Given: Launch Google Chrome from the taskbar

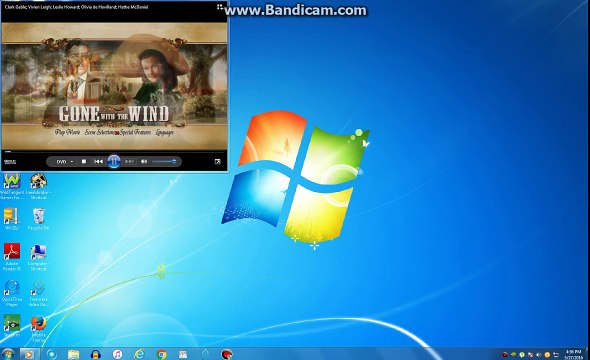Looking at the screenshot, I should click(x=161, y=354).
